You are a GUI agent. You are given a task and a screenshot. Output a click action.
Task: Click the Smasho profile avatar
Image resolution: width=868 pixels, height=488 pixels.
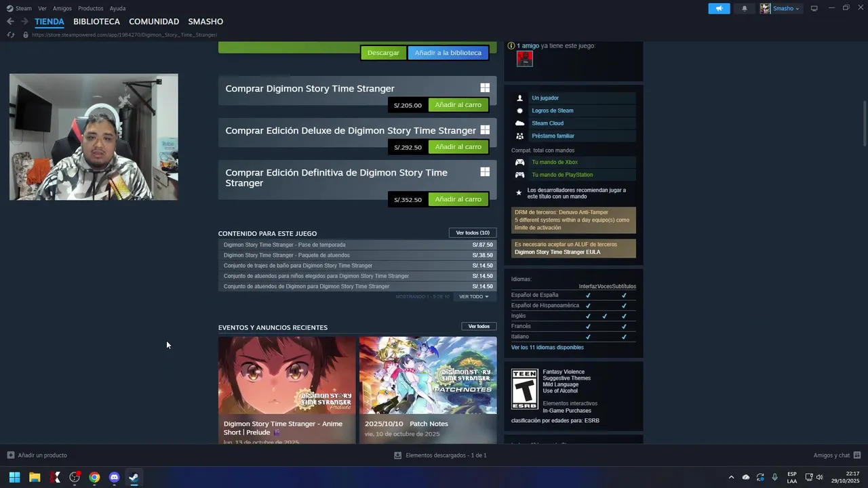click(x=765, y=8)
